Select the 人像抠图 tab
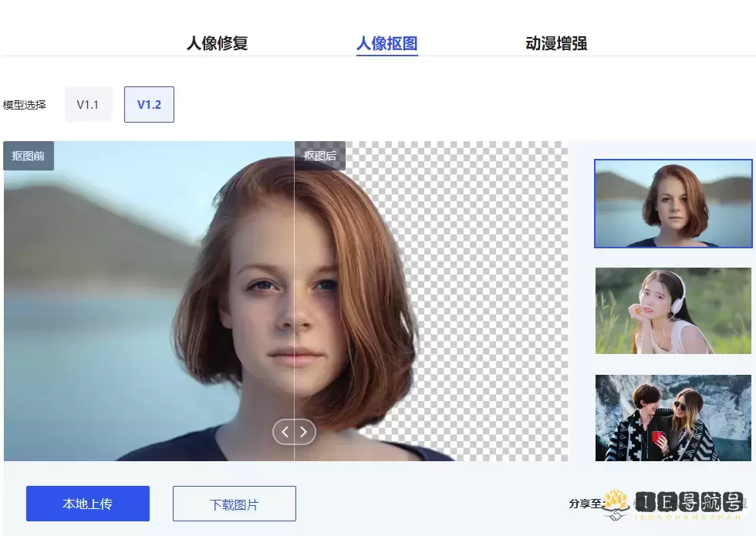This screenshot has width=756, height=536. point(386,43)
